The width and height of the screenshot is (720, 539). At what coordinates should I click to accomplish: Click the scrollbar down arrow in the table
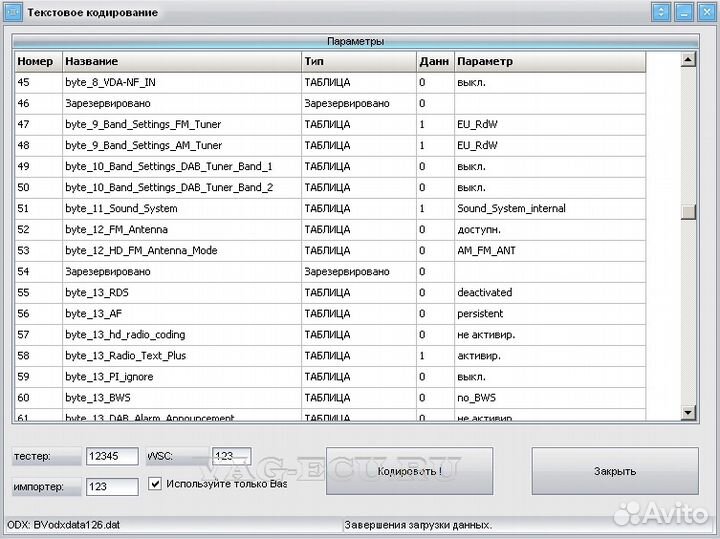(x=688, y=412)
